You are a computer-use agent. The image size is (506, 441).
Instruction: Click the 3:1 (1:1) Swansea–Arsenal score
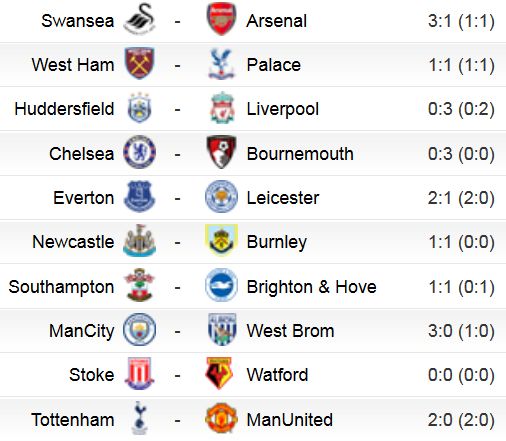pyautogui.click(x=461, y=21)
